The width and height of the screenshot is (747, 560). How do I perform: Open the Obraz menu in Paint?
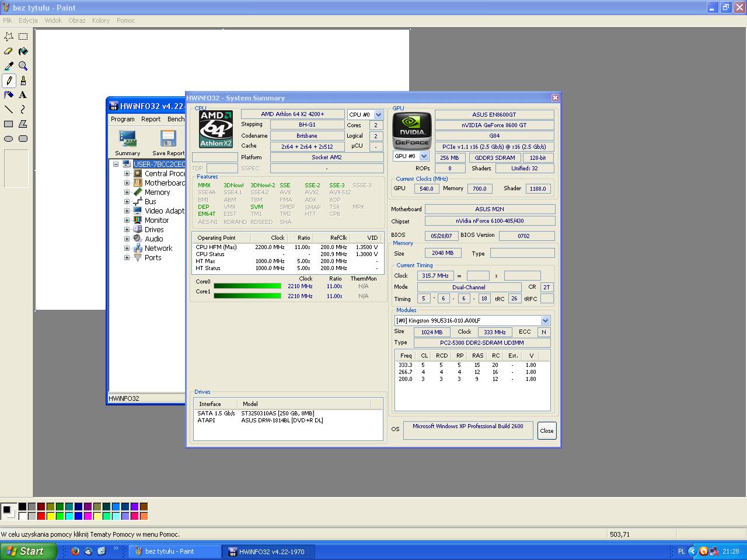[77, 20]
